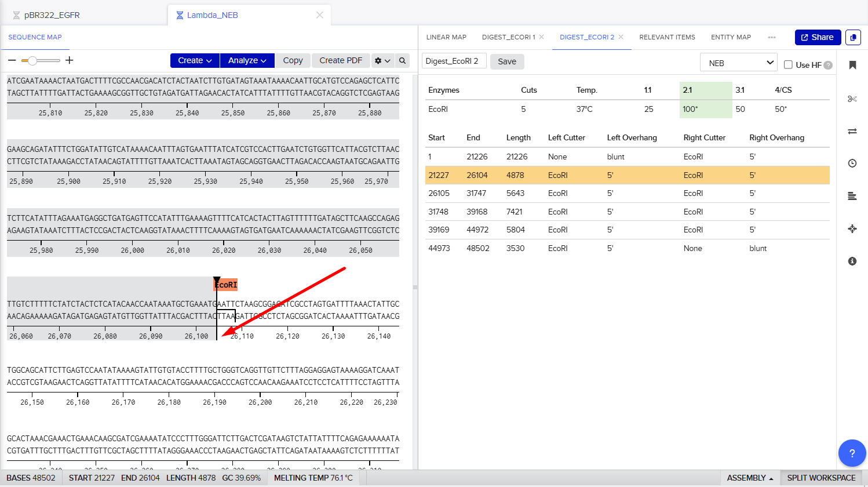Zoom out the sequence map with minus icon
The image size is (868, 487).
(12, 60)
